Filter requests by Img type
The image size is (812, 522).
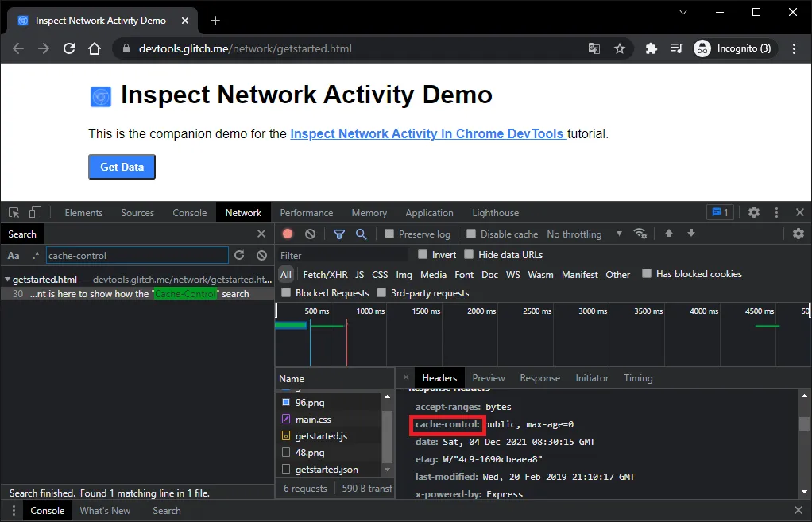(x=404, y=274)
